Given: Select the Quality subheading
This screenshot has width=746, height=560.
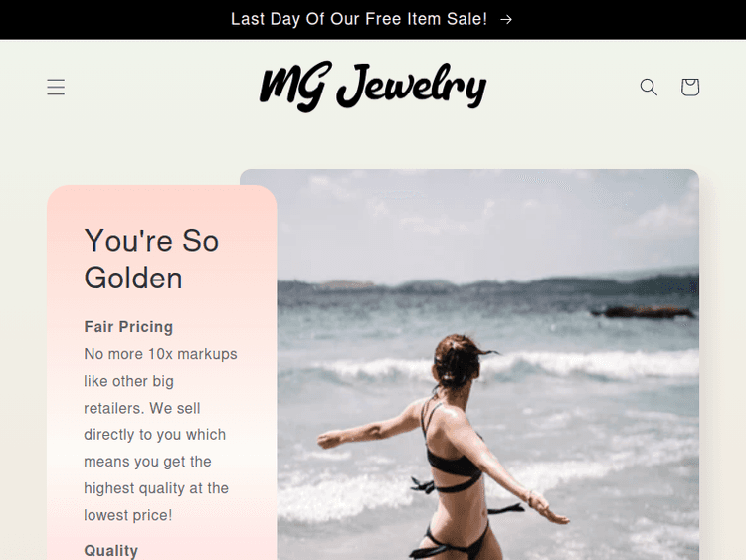Looking at the screenshot, I should point(110,550).
